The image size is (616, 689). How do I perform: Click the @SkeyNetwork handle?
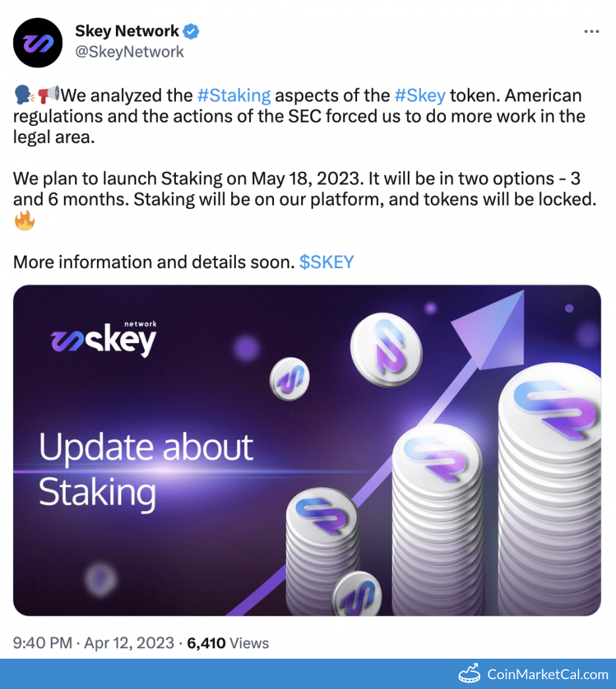(x=130, y=52)
